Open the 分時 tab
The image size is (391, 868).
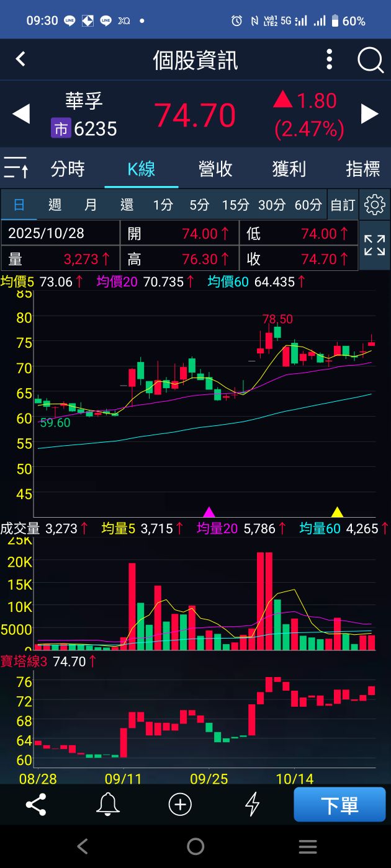click(x=68, y=169)
